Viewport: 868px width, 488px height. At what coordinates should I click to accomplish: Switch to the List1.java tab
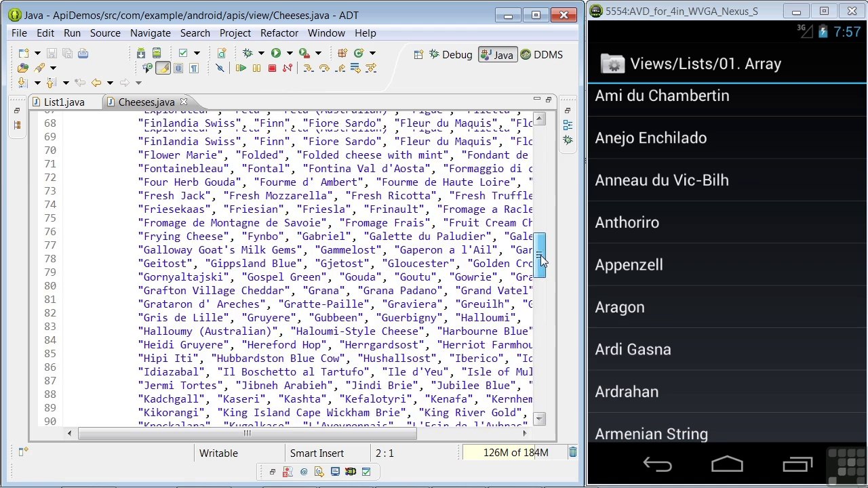(64, 102)
